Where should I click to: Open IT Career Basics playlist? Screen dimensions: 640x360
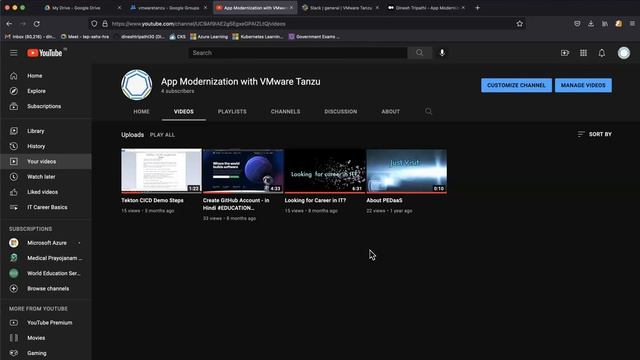pyautogui.click(x=46, y=207)
